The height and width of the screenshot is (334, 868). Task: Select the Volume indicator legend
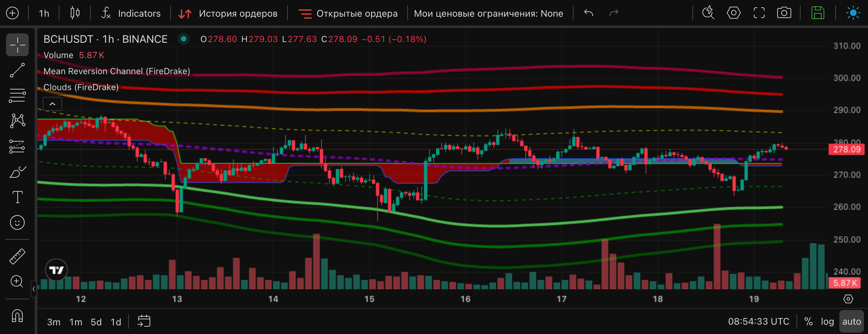click(58, 55)
